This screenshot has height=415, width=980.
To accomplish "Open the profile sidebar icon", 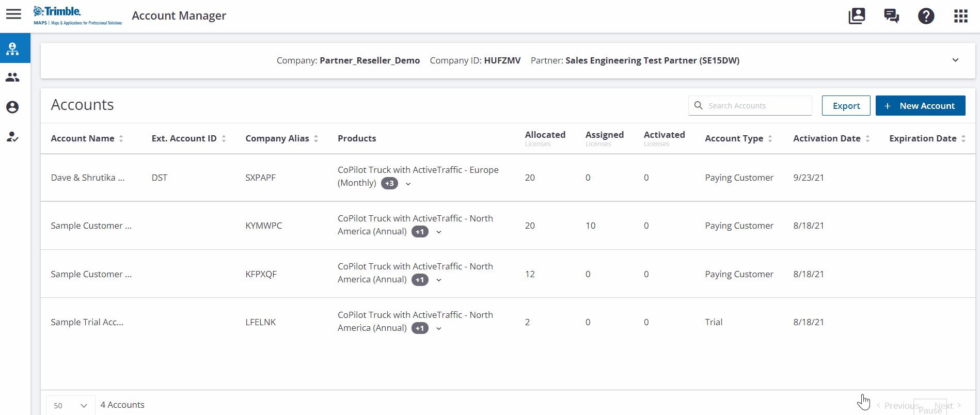I will coord(12,107).
